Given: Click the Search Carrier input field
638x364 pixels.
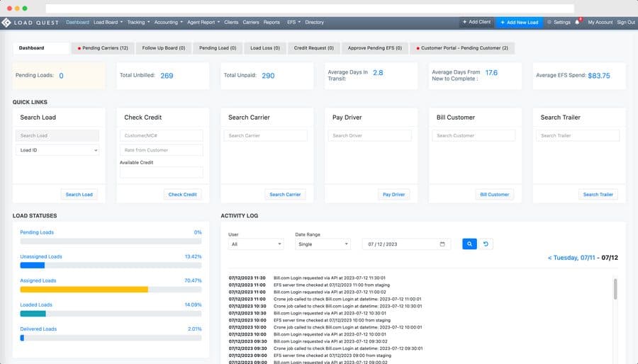Looking at the screenshot, I should (265, 135).
